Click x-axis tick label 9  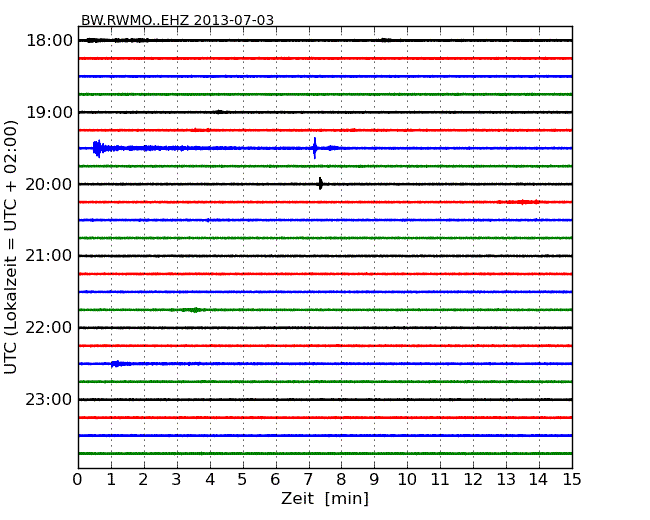(374, 480)
